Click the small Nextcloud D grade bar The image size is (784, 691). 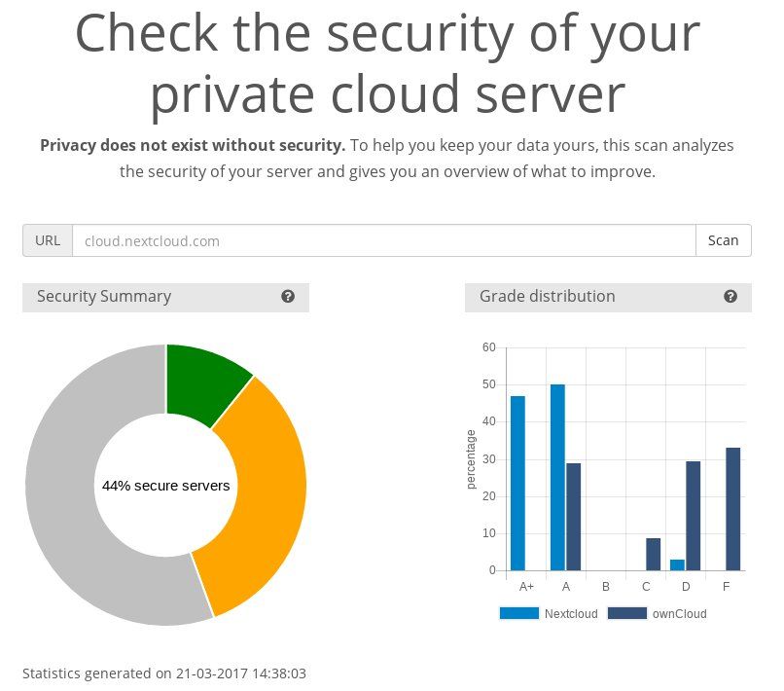tap(677, 564)
